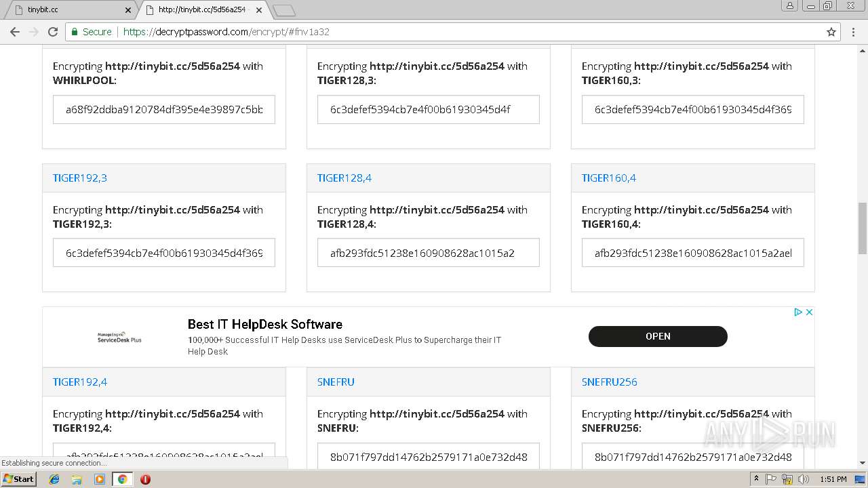The height and width of the screenshot is (488, 868).
Task: Click the Action Center flag tray icon
Action: point(771,479)
